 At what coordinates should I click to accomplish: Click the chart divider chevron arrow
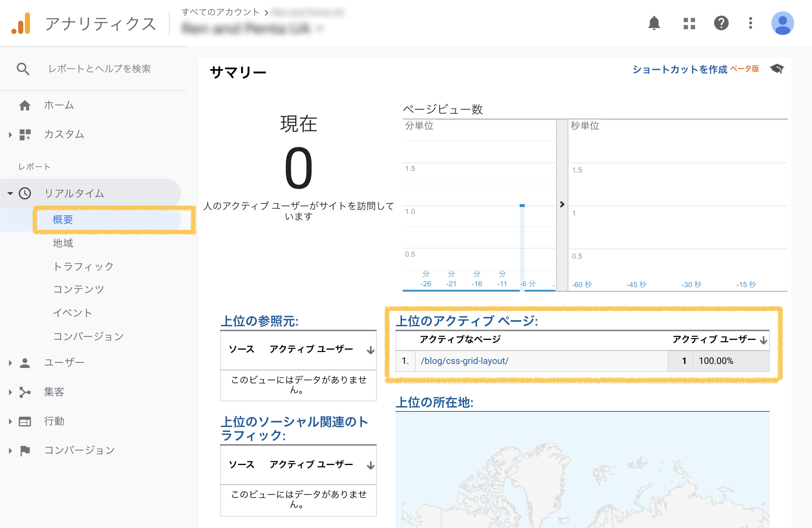(562, 204)
